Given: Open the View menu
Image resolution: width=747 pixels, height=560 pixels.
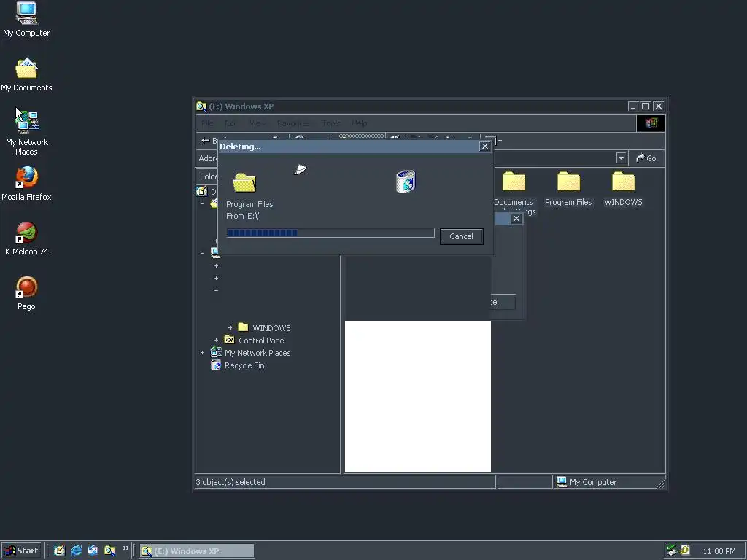Looking at the screenshot, I should [258, 123].
